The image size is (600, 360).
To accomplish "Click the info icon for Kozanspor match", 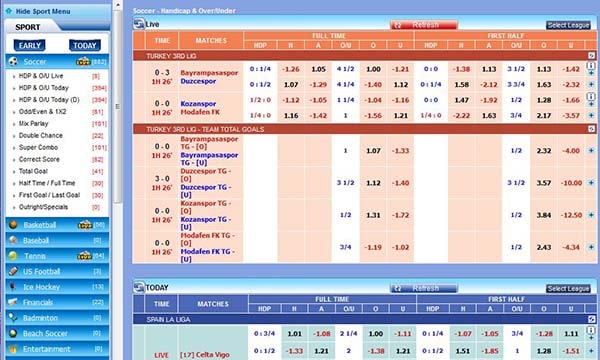I will coord(591,96).
